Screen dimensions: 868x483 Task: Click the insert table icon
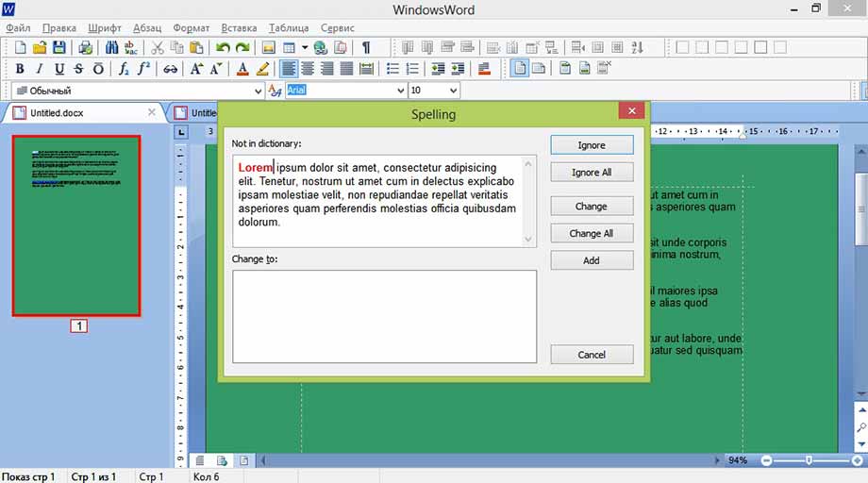289,47
